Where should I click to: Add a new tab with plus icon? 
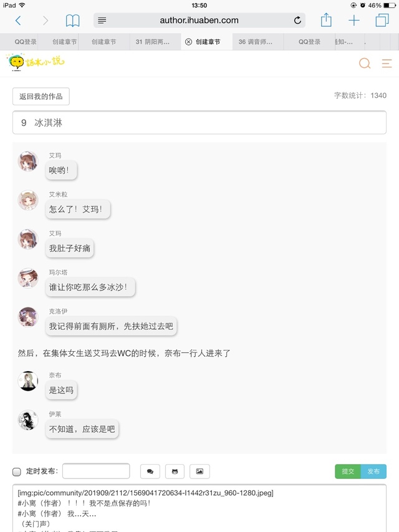[354, 21]
